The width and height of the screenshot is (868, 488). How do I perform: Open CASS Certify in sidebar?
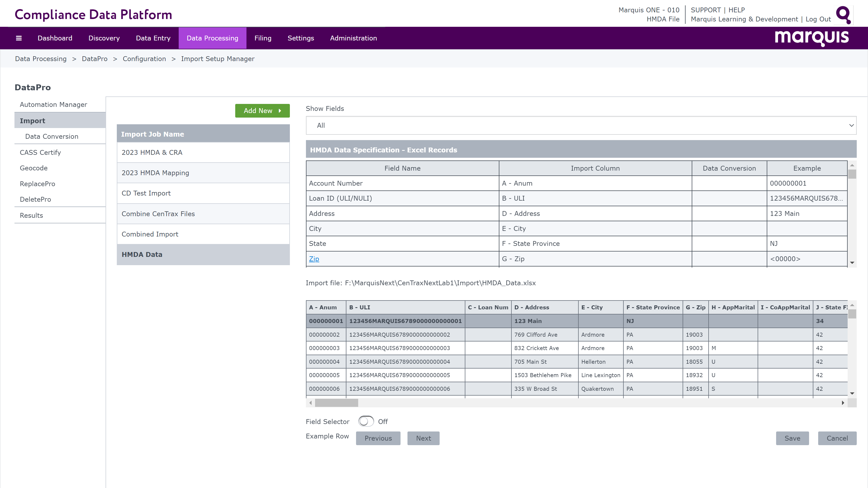point(60,152)
